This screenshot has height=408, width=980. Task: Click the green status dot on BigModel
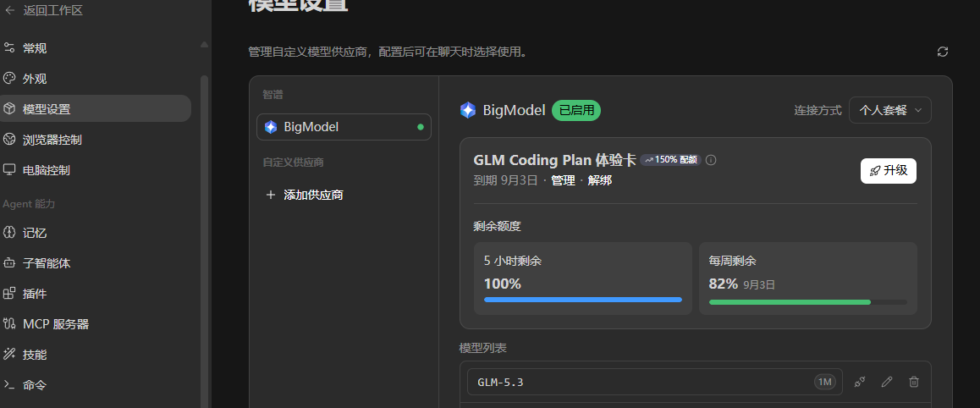click(420, 127)
